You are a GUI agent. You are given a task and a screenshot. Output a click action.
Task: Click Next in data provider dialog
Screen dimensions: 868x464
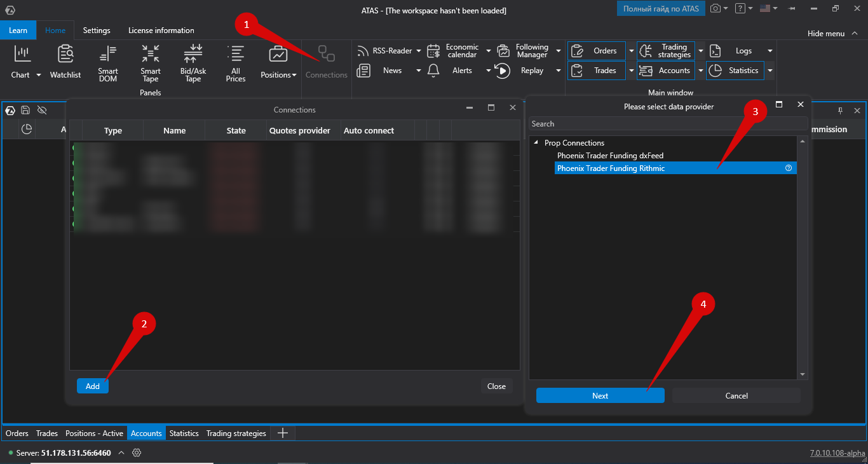[600, 395]
